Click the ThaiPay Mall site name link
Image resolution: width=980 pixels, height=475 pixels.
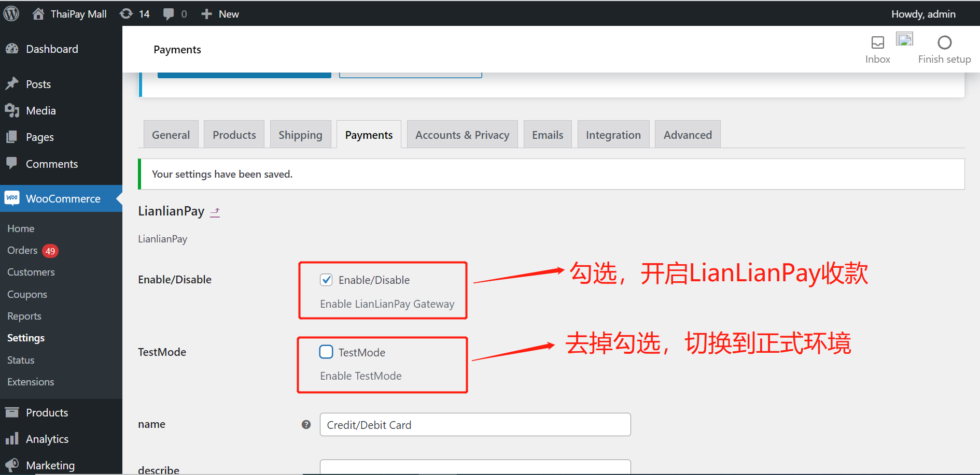[78, 14]
